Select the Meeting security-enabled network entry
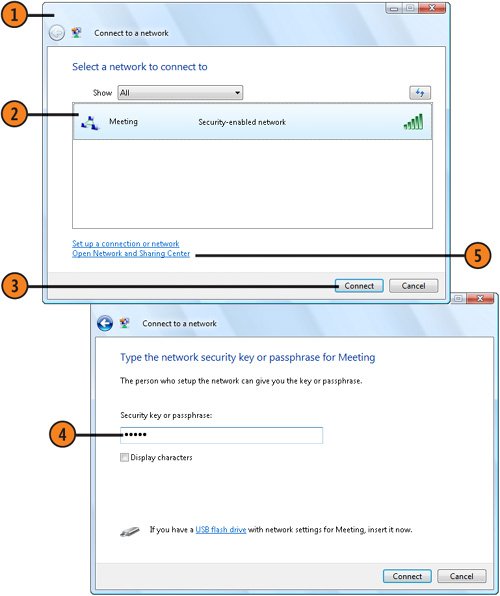500x596 pixels. click(252, 122)
